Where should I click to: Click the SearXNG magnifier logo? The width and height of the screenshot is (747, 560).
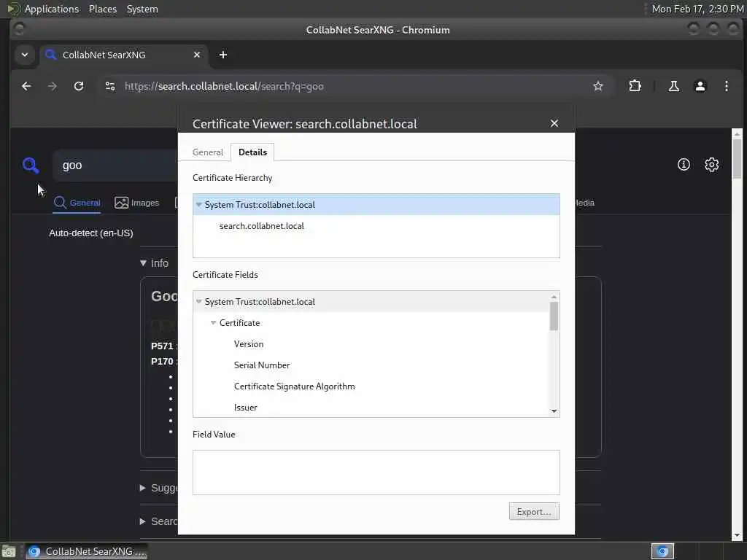pos(31,166)
